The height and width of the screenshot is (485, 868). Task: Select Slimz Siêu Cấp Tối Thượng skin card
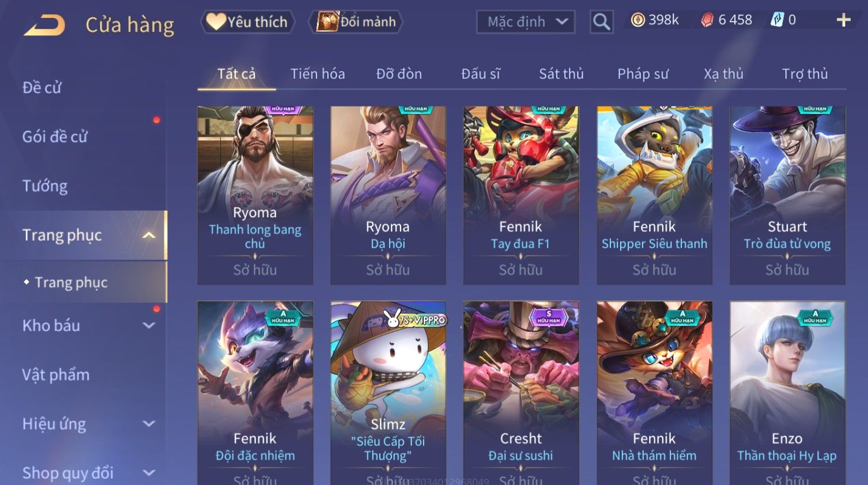pos(388,393)
